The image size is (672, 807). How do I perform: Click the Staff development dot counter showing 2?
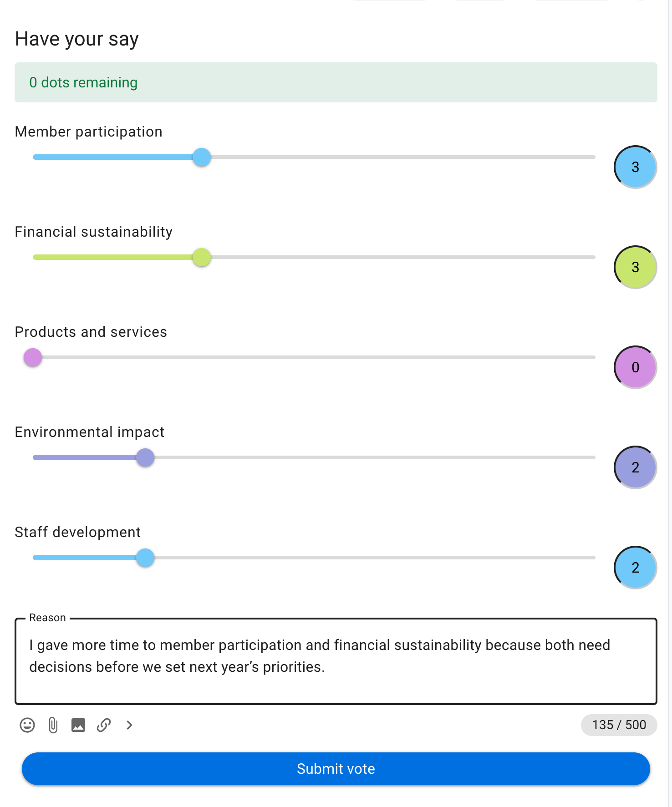pos(635,568)
